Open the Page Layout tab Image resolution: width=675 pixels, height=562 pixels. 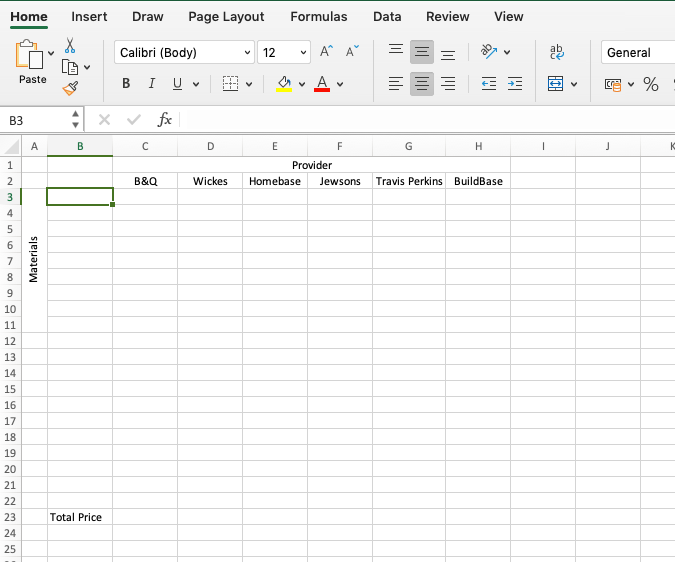[x=226, y=16]
